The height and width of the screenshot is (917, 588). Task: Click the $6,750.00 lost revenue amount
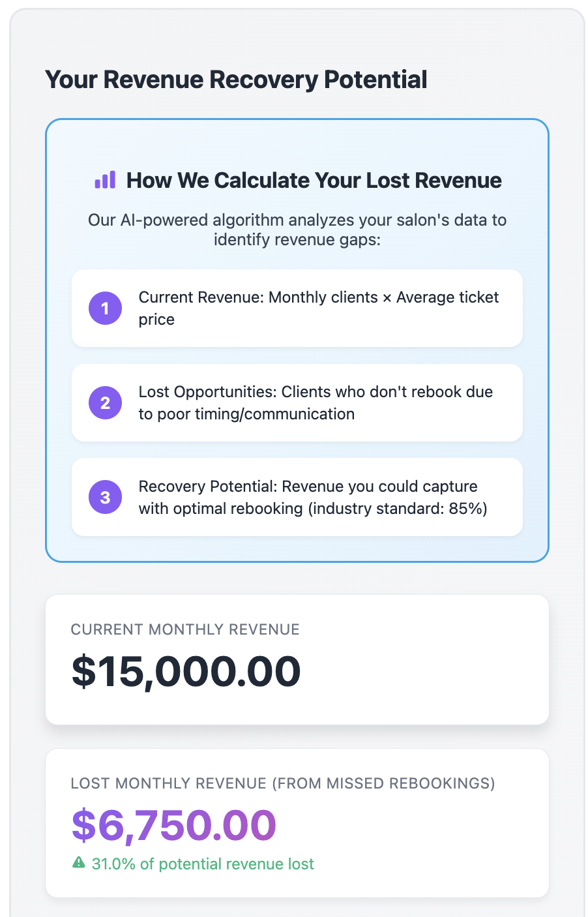click(174, 825)
